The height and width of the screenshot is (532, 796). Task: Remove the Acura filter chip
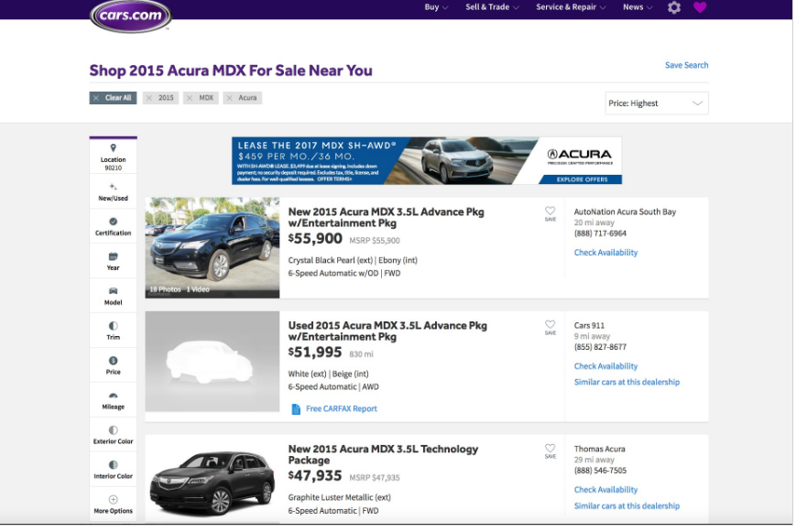click(242, 98)
